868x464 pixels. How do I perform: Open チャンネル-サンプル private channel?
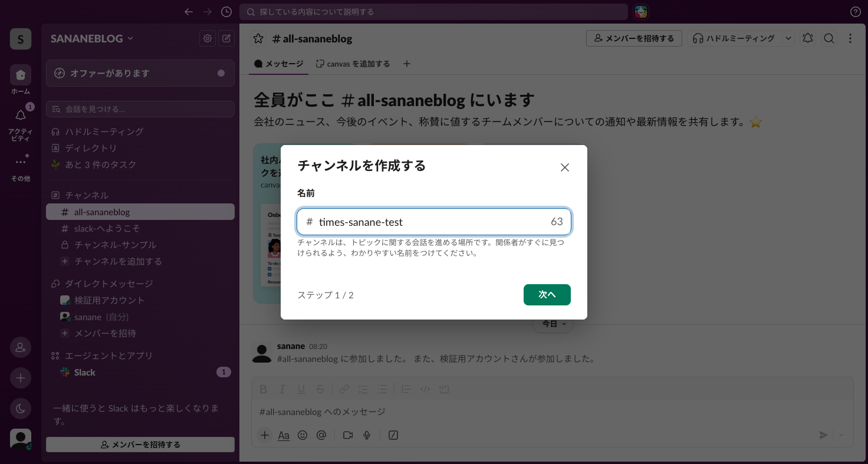point(140,245)
